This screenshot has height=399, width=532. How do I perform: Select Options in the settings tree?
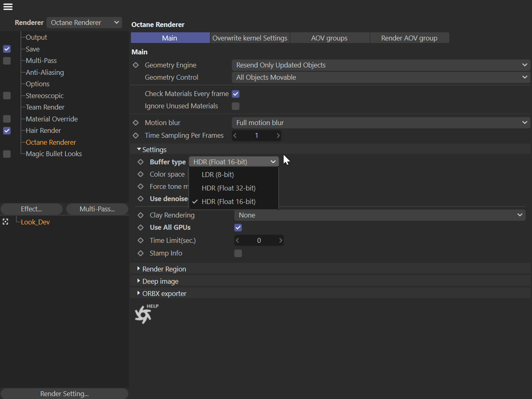[x=38, y=84]
